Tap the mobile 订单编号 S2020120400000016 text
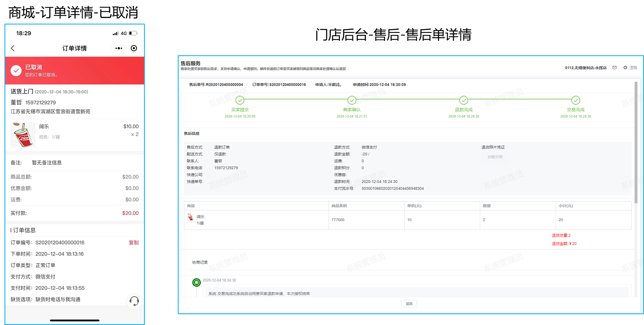 [x=48, y=243]
